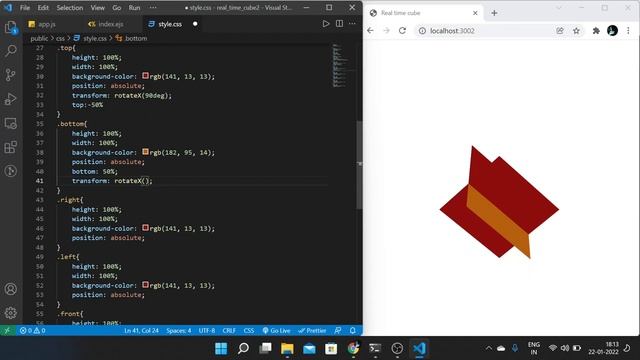Image resolution: width=640 pixels, height=360 pixels.
Task: Click the remote window status bar icon
Action: 7,331
